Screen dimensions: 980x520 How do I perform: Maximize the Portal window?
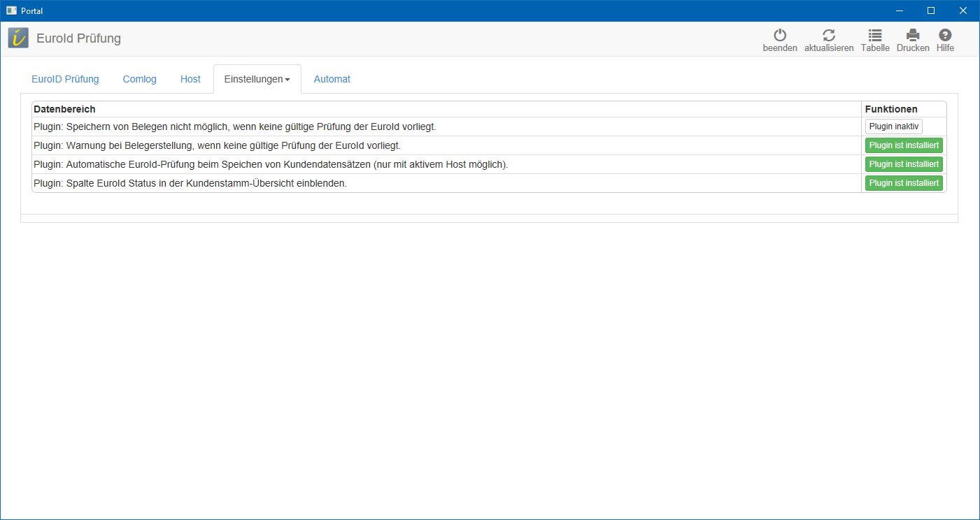point(930,10)
